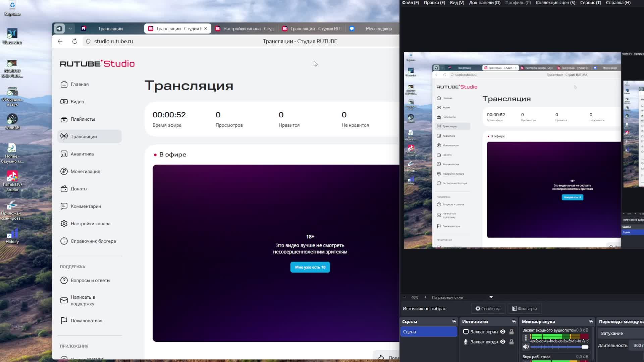
Task: Switch to the Настройки канала browser tab
Action: point(248,28)
